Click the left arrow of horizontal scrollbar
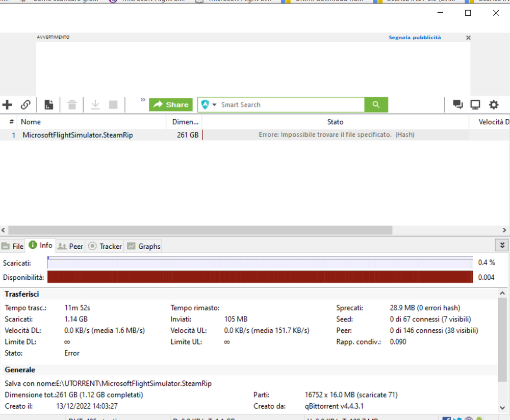This screenshot has width=510, height=420. pyautogui.click(x=3, y=230)
